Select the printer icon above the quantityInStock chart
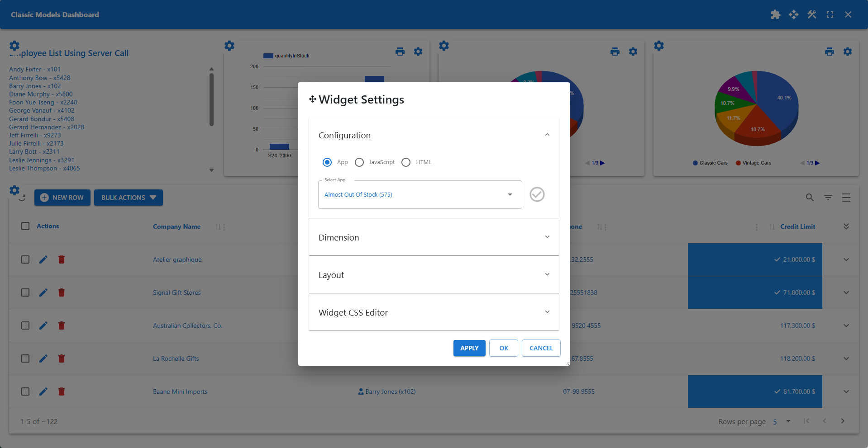The height and width of the screenshot is (448, 868). pyautogui.click(x=400, y=52)
